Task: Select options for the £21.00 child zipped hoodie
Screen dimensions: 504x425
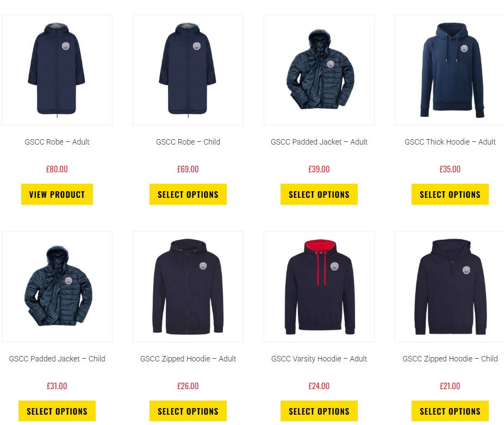Action: point(450,411)
